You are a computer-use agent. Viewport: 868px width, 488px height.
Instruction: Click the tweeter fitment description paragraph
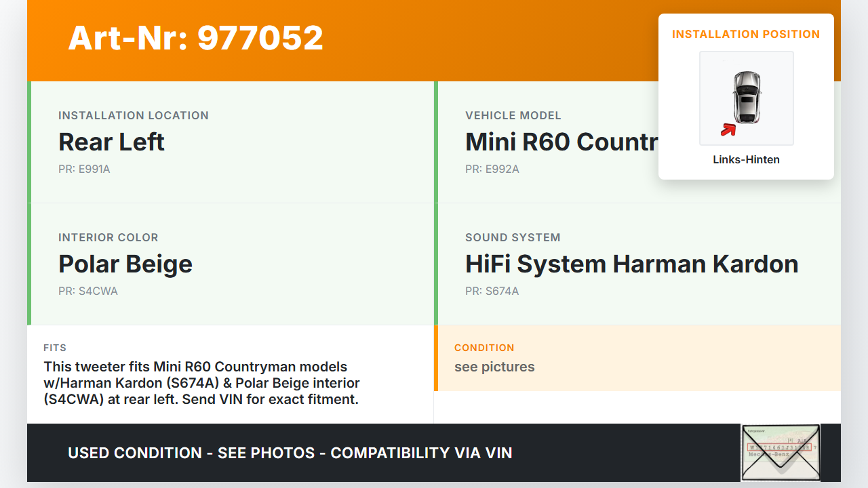[201, 383]
